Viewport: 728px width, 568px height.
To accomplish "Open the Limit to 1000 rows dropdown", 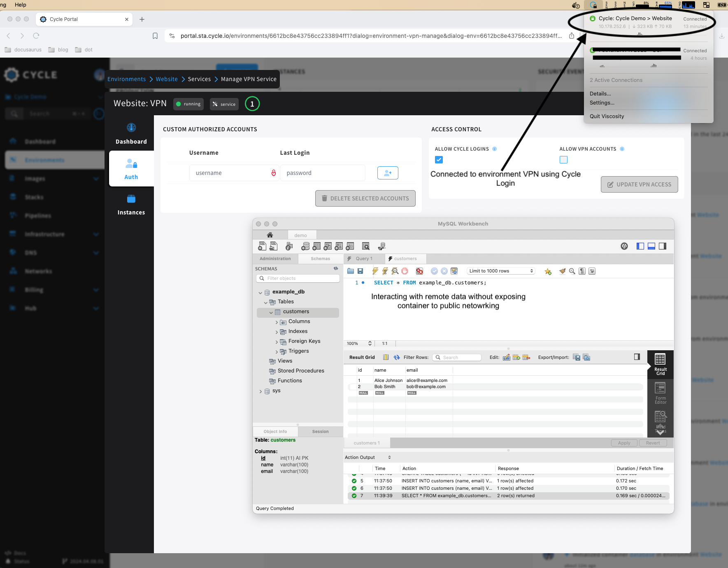I will point(501,271).
